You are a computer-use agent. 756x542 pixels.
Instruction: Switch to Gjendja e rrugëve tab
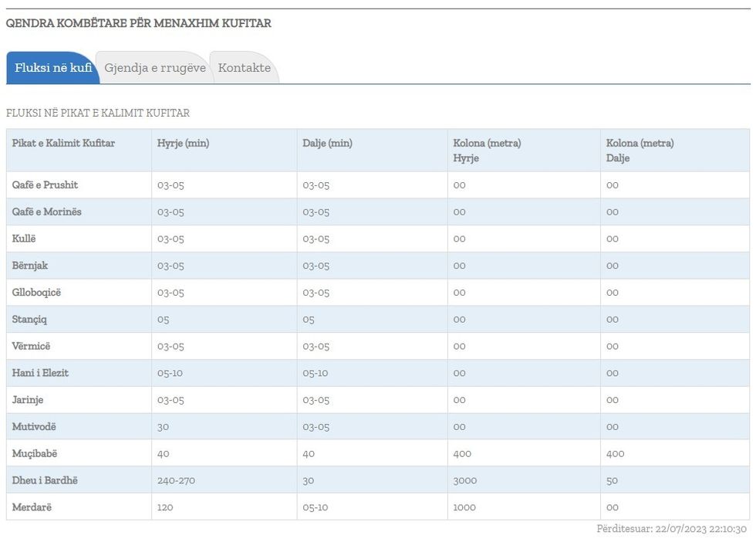pyautogui.click(x=155, y=68)
